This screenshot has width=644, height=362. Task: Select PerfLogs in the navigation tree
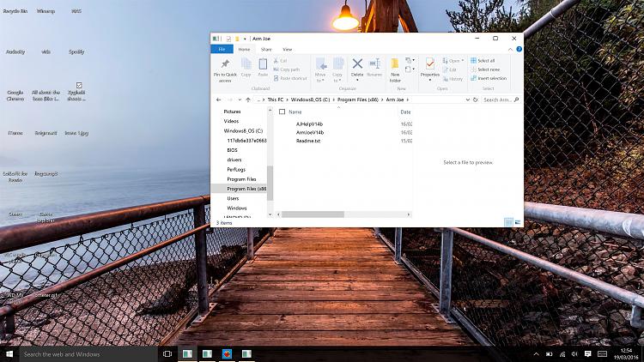coord(236,170)
